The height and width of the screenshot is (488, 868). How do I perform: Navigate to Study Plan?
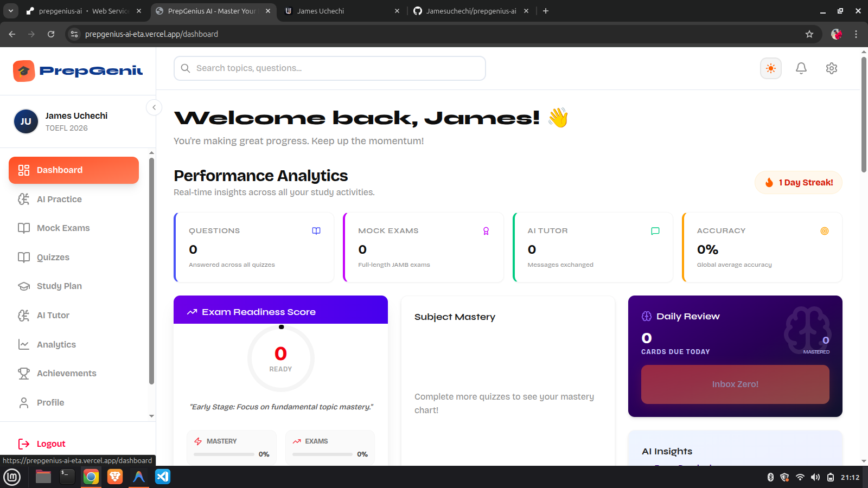[74, 286]
